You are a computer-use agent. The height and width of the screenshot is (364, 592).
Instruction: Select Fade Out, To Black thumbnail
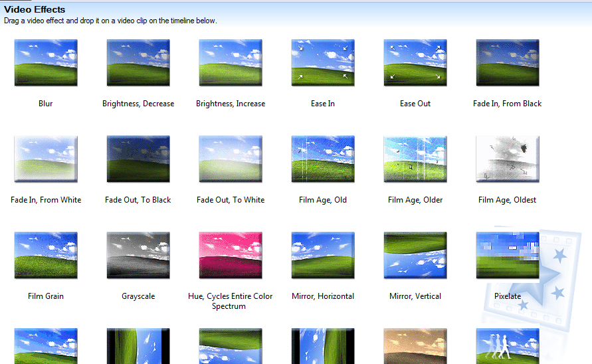coord(138,159)
